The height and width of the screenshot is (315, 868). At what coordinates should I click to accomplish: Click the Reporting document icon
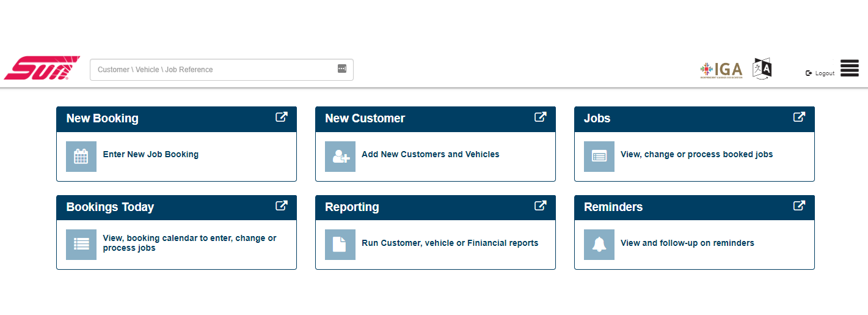coord(340,245)
